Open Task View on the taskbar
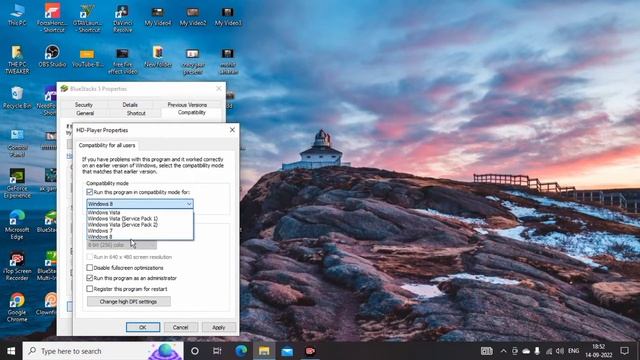 click(x=217, y=351)
